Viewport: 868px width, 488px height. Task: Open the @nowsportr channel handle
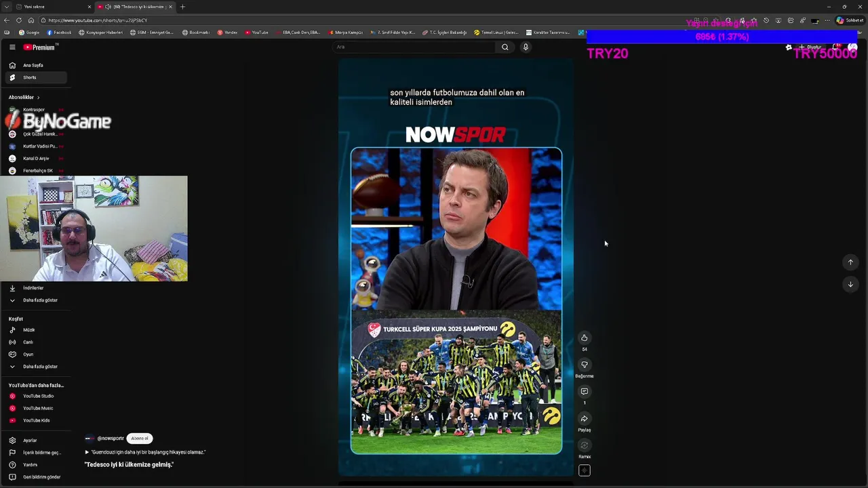(x=111, y=439)
